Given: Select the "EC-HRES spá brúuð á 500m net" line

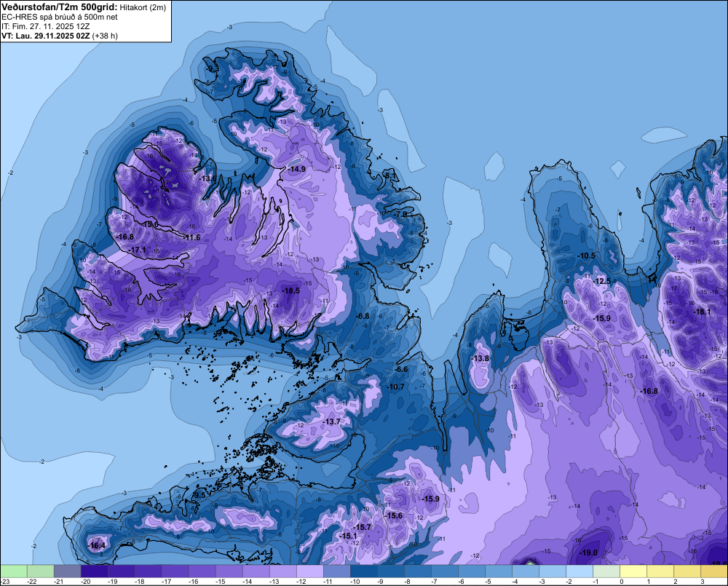Looking at the screenshot, I should (60, 17).
